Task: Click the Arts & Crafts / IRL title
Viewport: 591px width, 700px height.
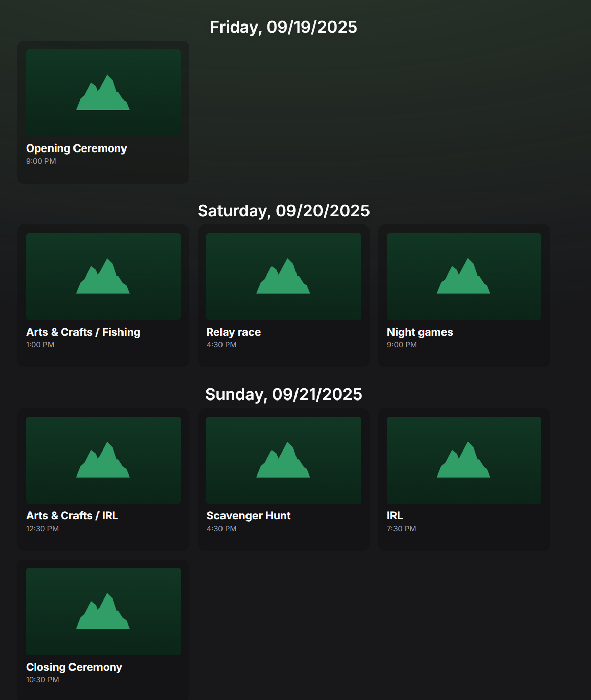Action: pos(72,516)
